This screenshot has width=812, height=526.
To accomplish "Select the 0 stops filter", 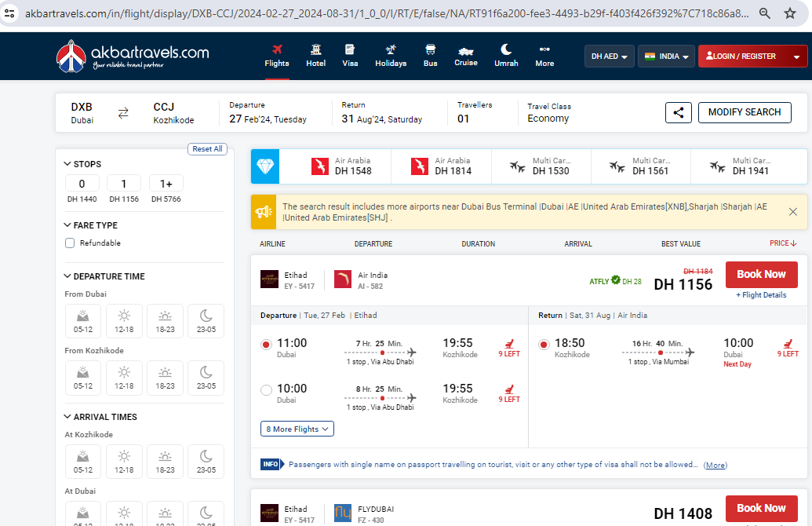I will [x=82, y=184].
